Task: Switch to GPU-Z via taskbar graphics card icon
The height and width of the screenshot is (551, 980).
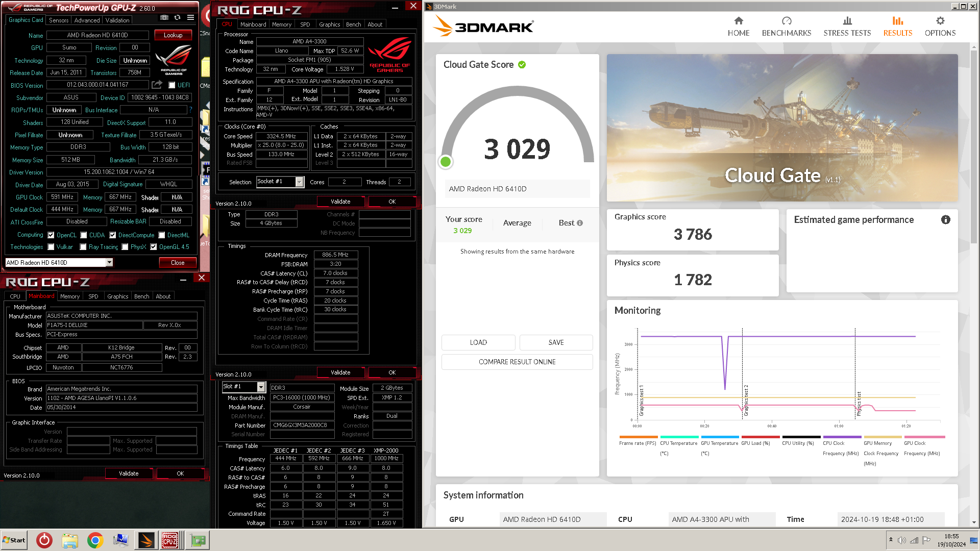Action: tap(199, 540)
